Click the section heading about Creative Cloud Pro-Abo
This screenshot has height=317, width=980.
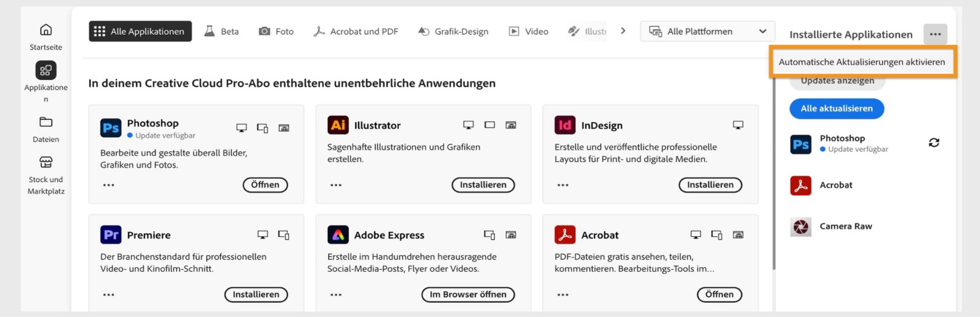pyautogui.click(x=292, y=83)
